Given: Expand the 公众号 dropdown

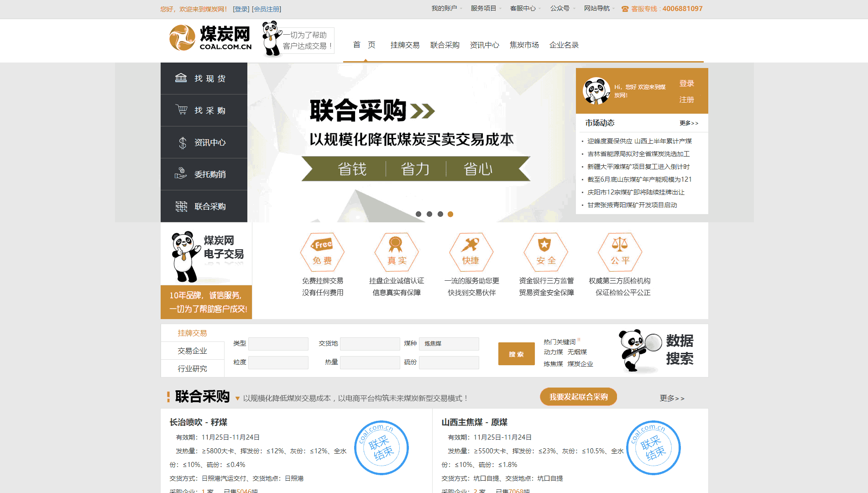Looking at the screenshot, I should 563,8.
